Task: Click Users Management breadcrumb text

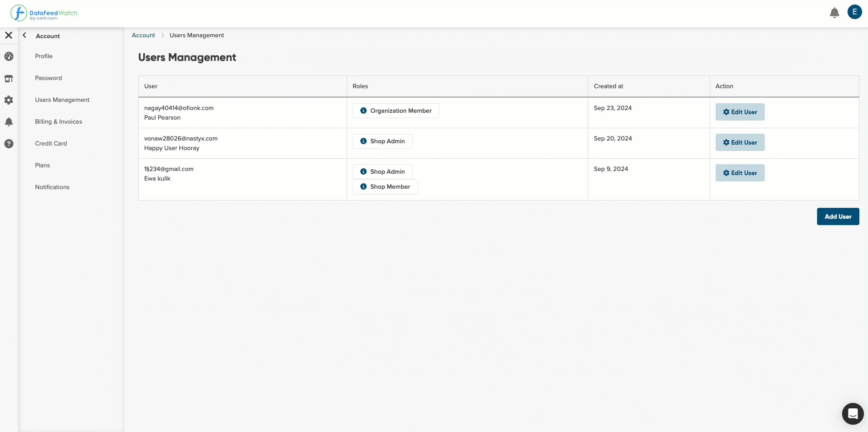Action: tap(197, 35)
